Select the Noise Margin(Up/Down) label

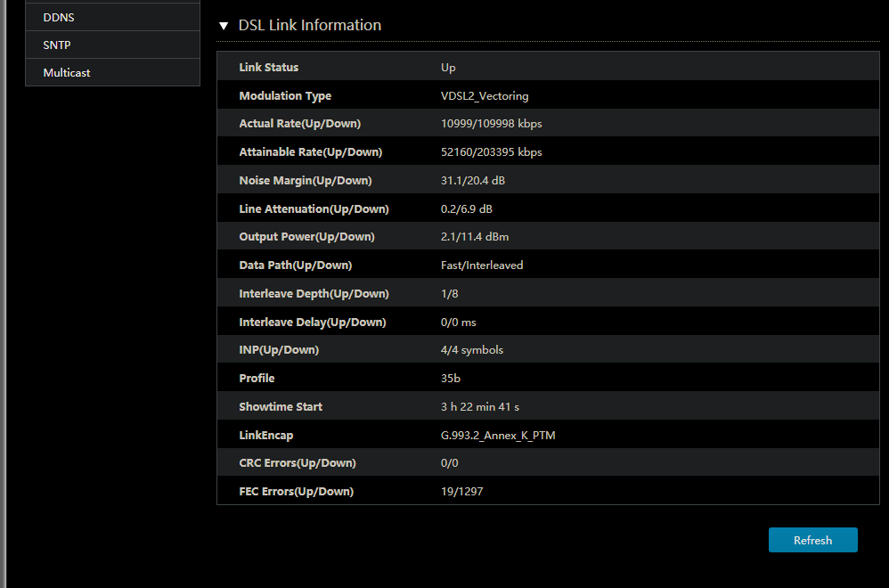pos(306,180)
